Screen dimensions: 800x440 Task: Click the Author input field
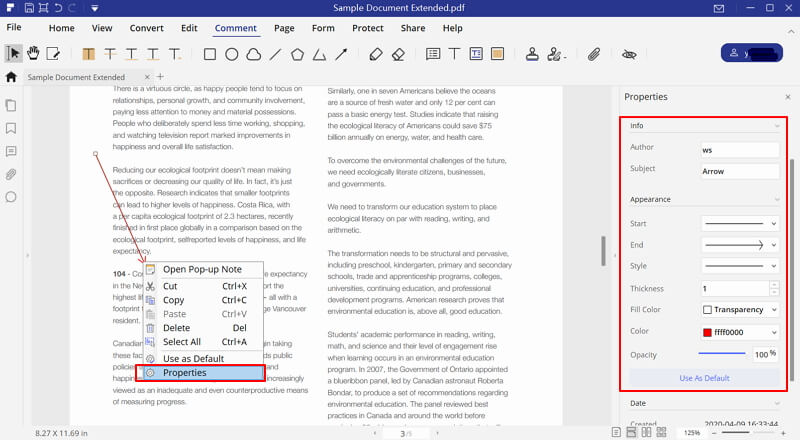click(x=740, y=150)
